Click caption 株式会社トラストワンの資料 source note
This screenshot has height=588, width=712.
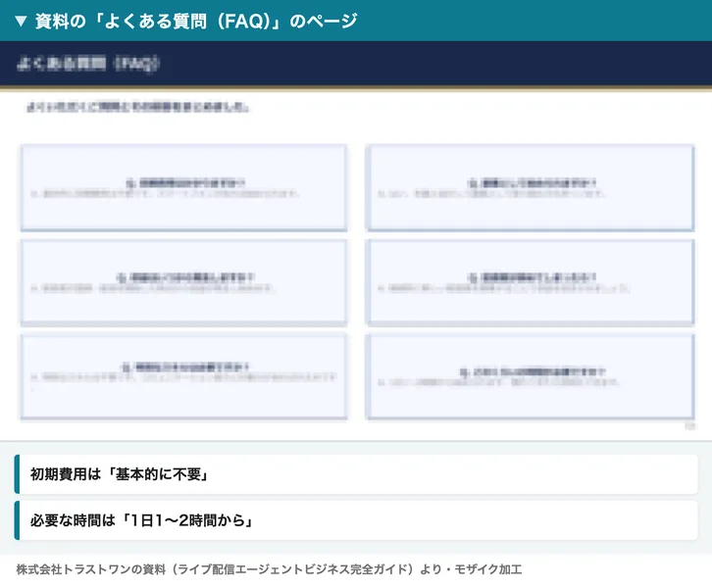click(x=269, y=569)
